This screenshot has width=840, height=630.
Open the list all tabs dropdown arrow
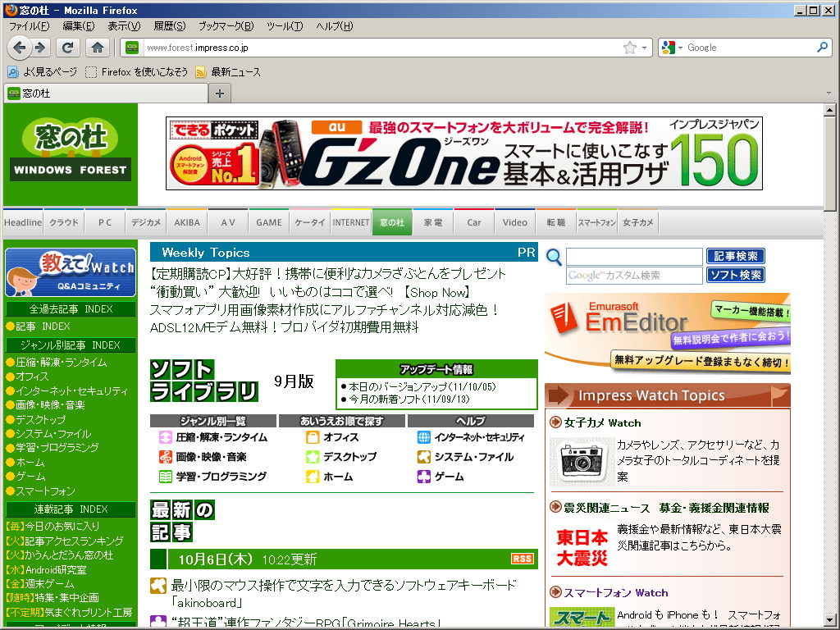click(829, 94)
